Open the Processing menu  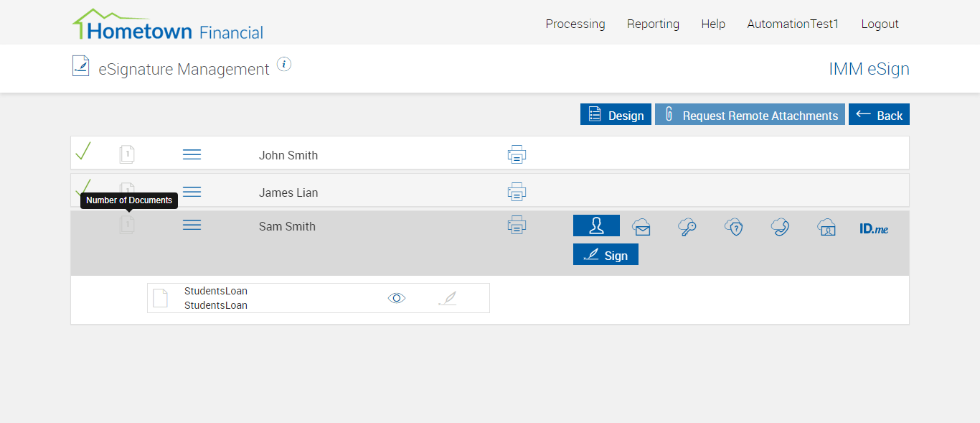click(575, 24)
